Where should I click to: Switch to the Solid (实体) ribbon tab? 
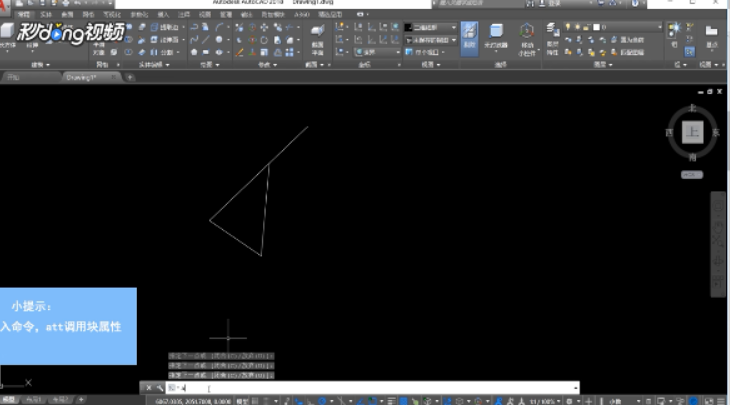(x=46, y=14)
